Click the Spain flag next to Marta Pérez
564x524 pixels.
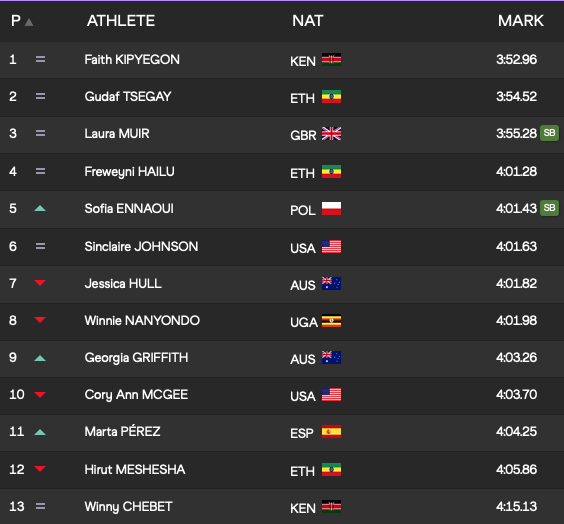pyautogui.click(x=331, y=432)
